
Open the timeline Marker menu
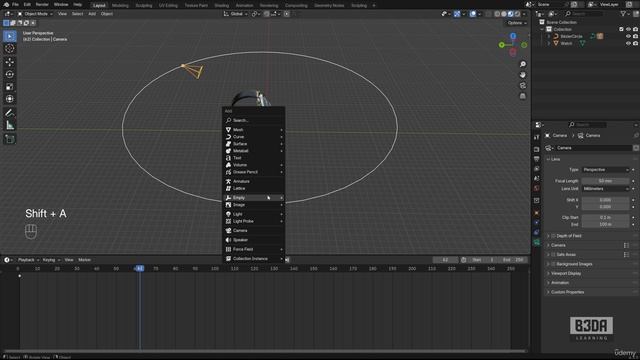click(x=84, y=260)
